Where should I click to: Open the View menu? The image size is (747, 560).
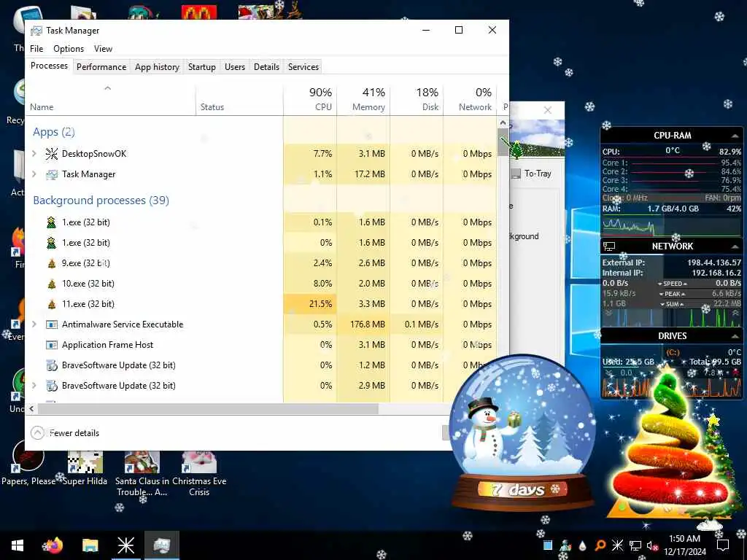tap(103, 49)
